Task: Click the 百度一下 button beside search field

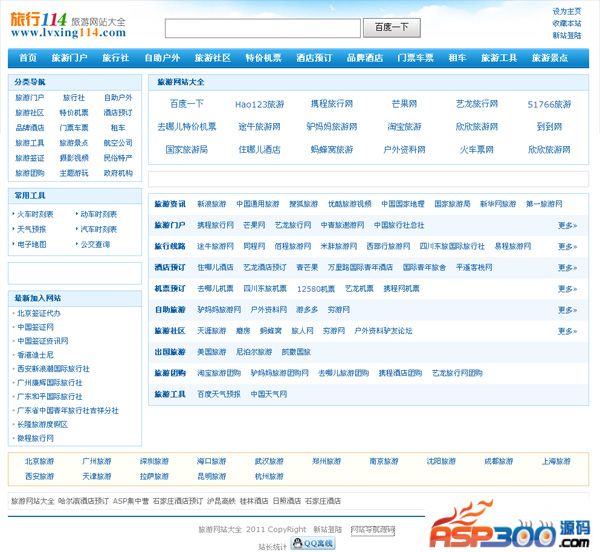Action: [x=392, y=28]
